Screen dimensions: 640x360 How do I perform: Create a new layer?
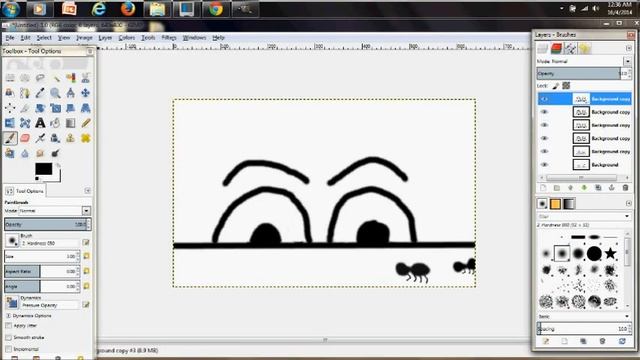point(543,188)
